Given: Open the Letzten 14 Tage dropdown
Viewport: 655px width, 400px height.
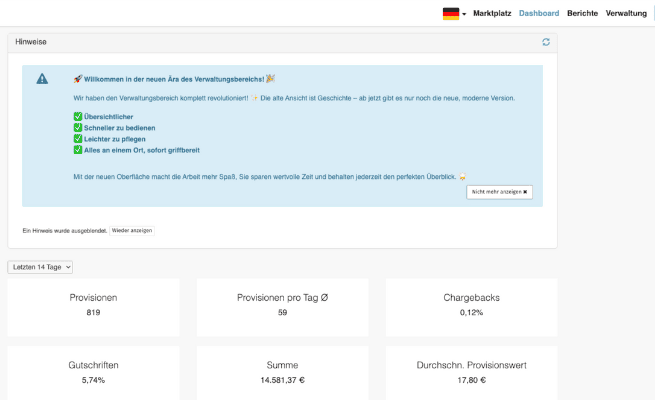Looking at the screenshot, I should click(x=40, y=267).
